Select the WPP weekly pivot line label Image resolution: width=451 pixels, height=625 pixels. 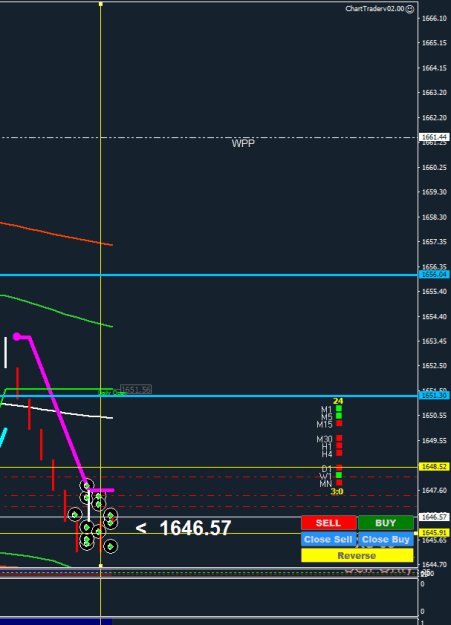243,143
